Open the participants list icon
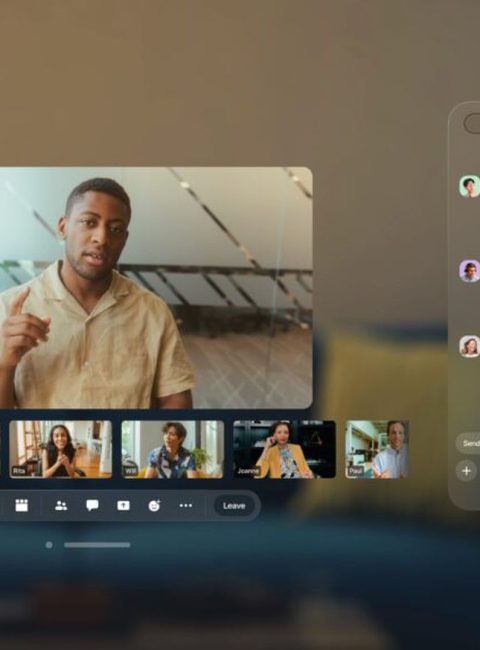This screenshot has width=480, height=650. (x=61, y=505)
